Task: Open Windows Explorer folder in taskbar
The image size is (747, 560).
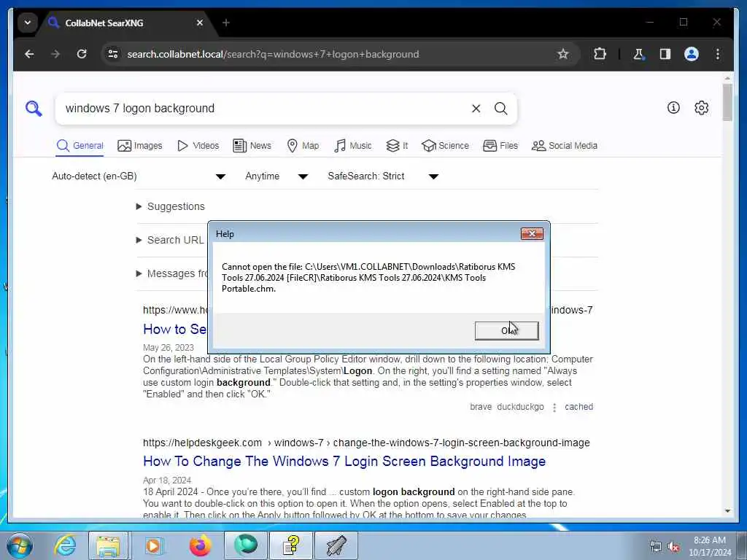Action: point(108,545)
